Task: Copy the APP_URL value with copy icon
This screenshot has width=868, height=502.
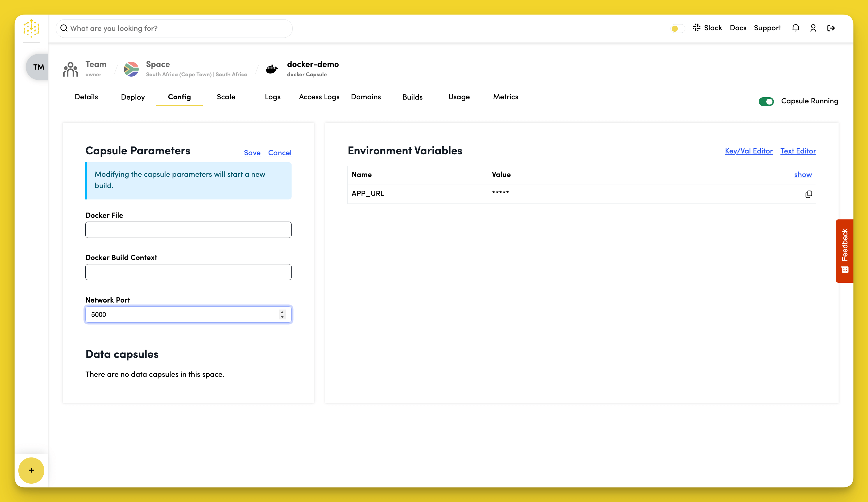Action: click(x=808, y=194)
